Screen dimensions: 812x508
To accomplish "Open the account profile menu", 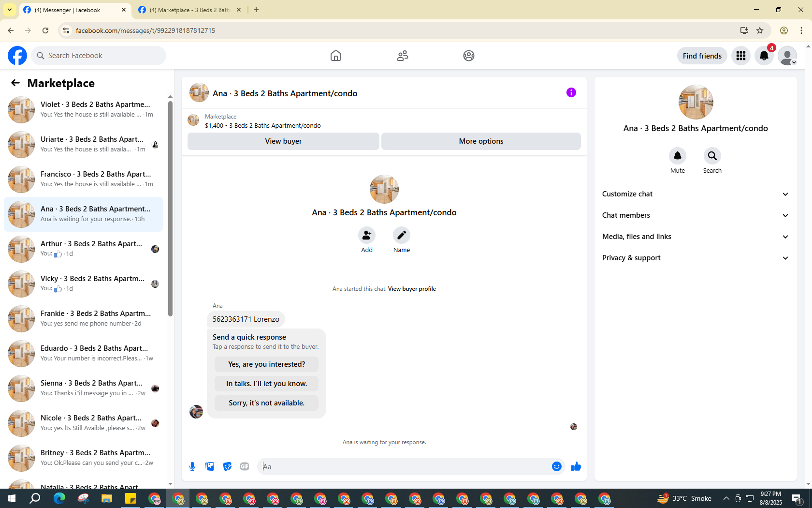I will 787,56.
